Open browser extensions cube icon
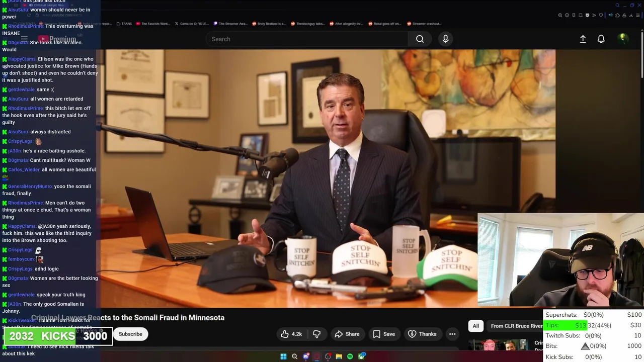 pyautogui.click(x=617, y=15)
